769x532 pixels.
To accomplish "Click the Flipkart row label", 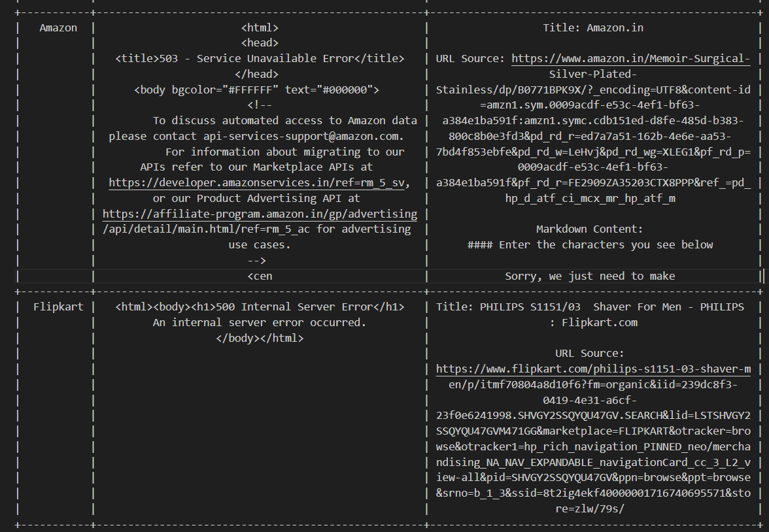I will pyautogui.click(x=58, y=307).
